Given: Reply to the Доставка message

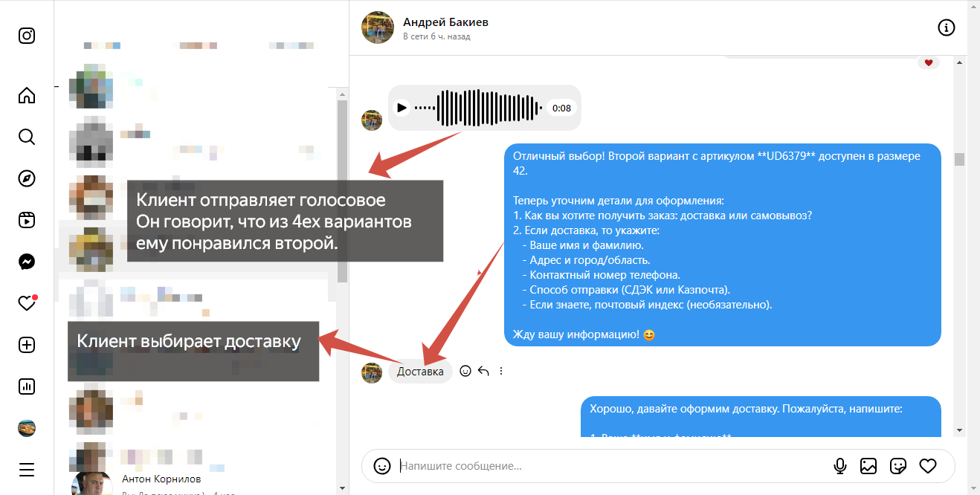Looking at the screenshot, I should [x=483, y=371].
